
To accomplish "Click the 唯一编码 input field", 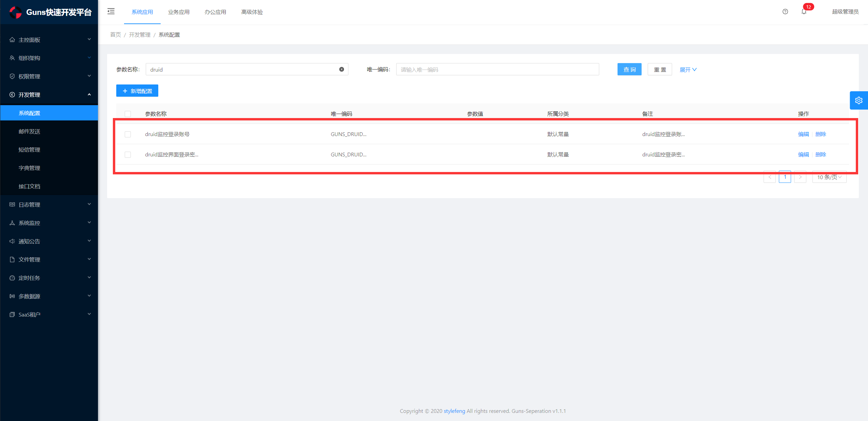I will [x=497, y=70].
